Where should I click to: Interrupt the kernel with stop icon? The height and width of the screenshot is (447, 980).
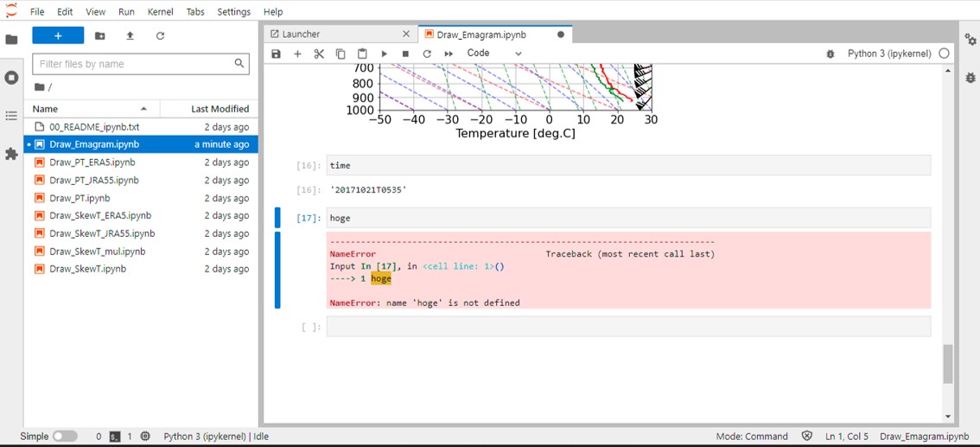(405, 54)
